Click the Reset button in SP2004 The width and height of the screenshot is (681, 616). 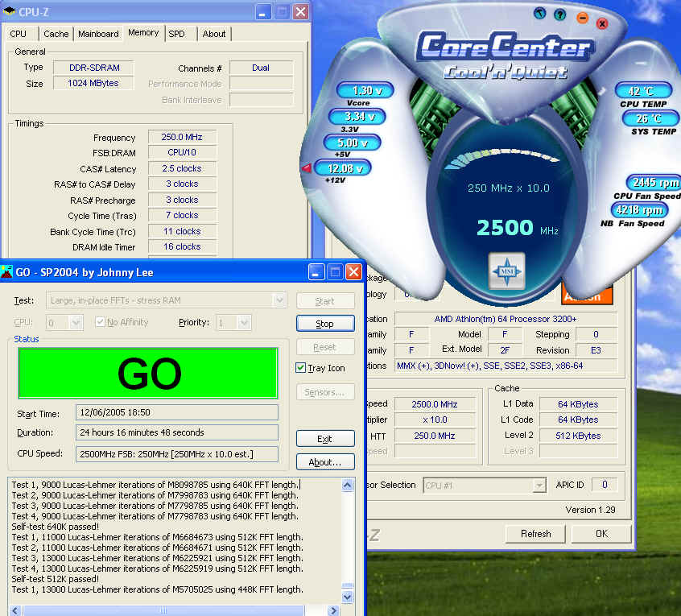point(325,347)
